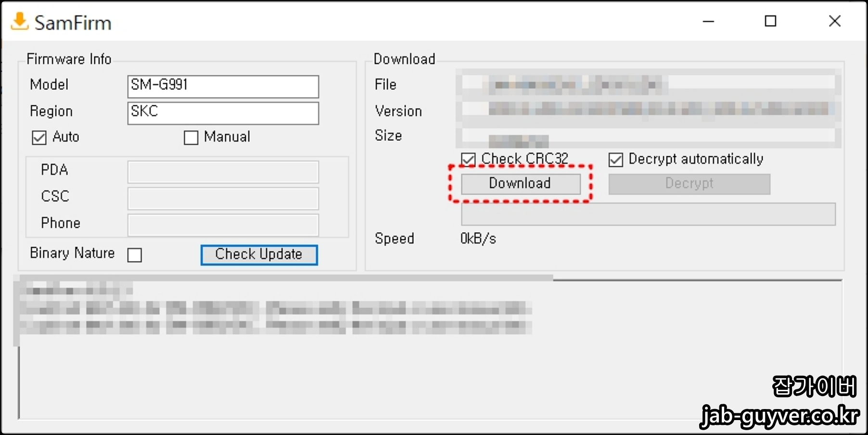Click the CSC text field

pos(223,199)
